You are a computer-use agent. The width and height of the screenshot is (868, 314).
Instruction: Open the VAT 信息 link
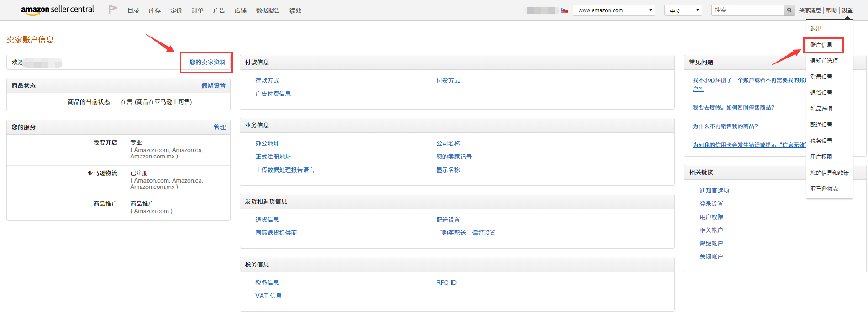pos(268,296)
